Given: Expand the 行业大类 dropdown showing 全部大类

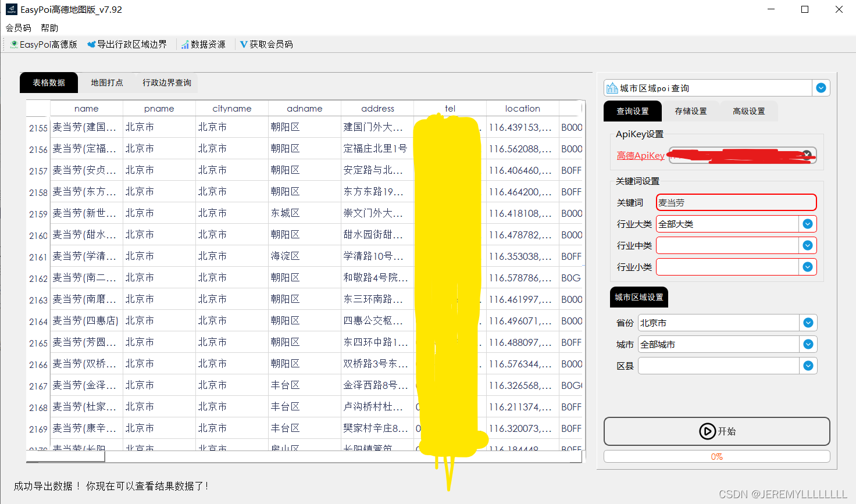Looking at the screenshot, I should point(808,224).
